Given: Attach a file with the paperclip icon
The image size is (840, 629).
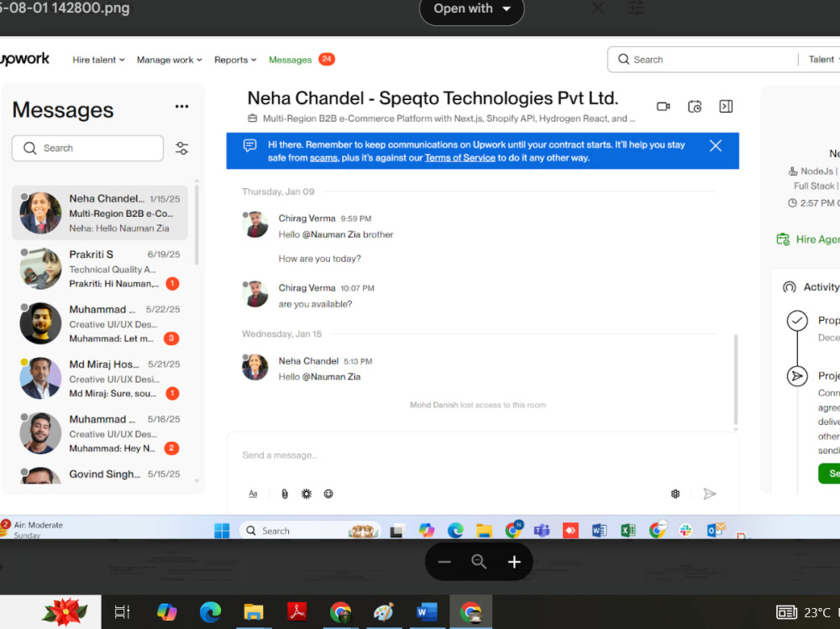Looking at the screenshot, I should 285,494.
